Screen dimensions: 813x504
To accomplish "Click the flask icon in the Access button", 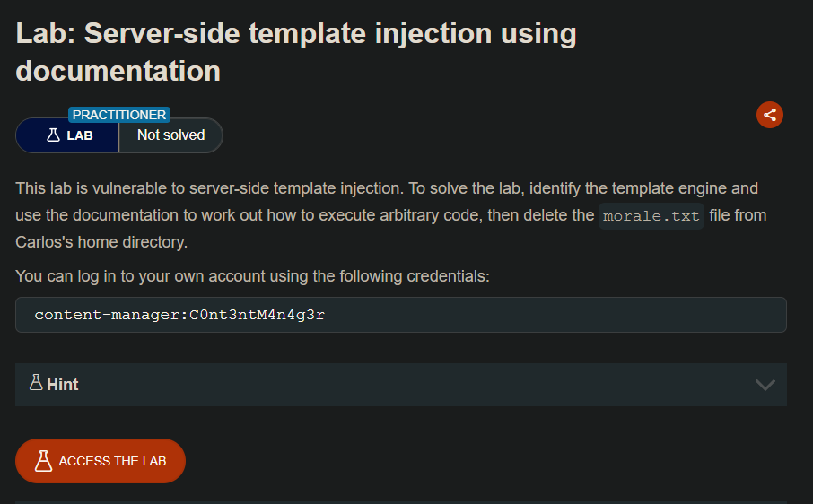I will click(x=43, y=461).
